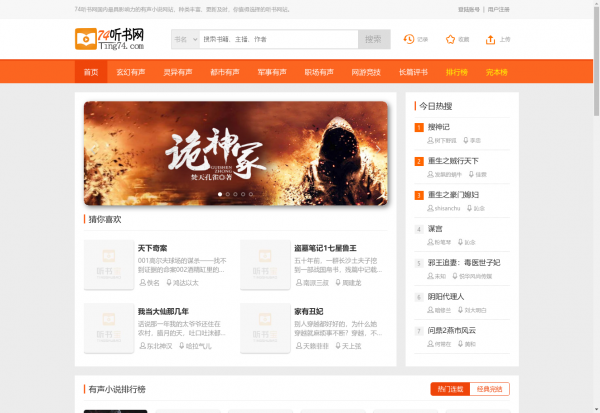Image resolution: width=600 pixels, height=413 pixels.
Task: Switch ranking to 热门连载 tab
Action: coord(450,389)
